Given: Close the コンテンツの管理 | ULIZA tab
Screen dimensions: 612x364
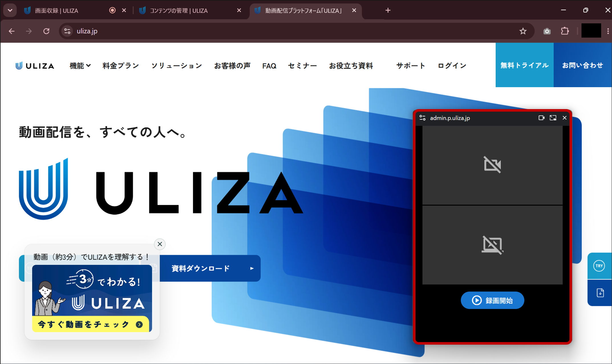Looking at the screenshot, I should (239, 10).
